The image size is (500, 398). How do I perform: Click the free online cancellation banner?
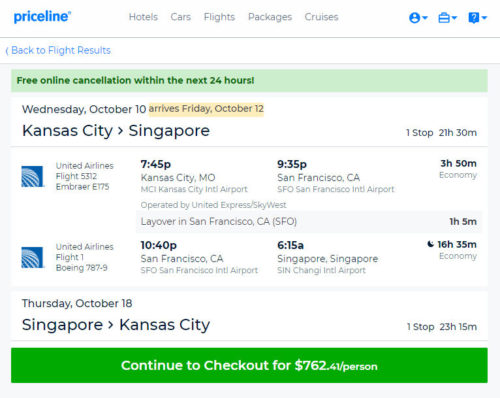click(249, 80)
